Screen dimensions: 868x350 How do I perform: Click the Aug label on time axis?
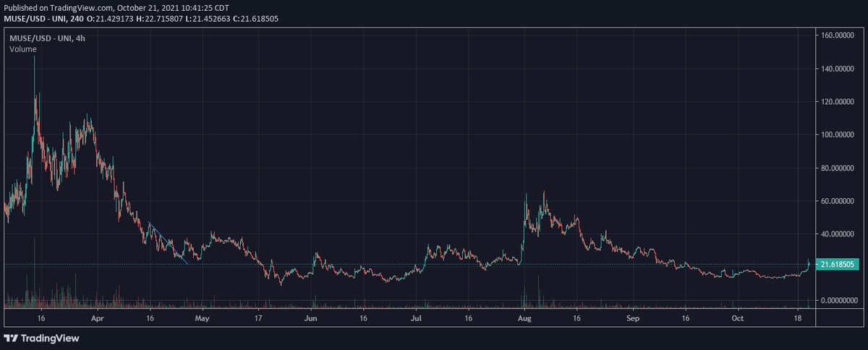pos(525,317)
